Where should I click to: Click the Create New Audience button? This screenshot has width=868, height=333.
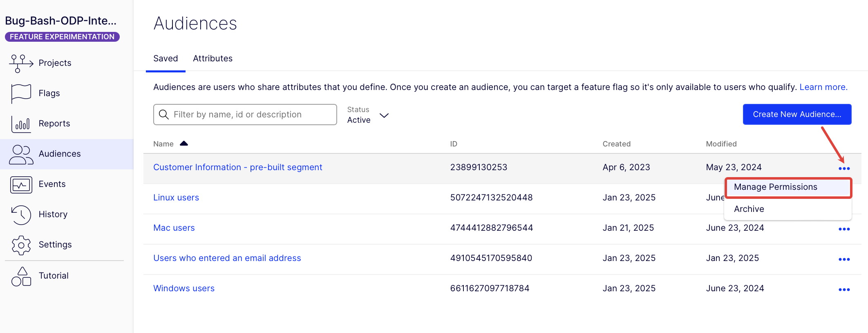tap(796, 115)
